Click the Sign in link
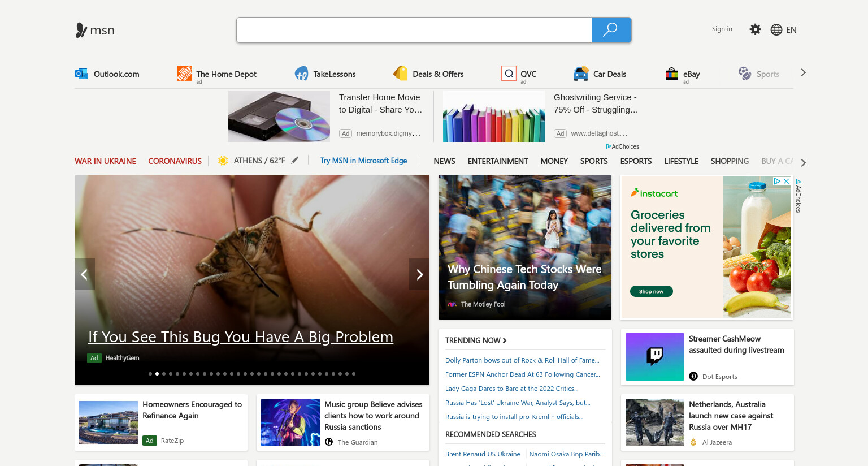 722,29
